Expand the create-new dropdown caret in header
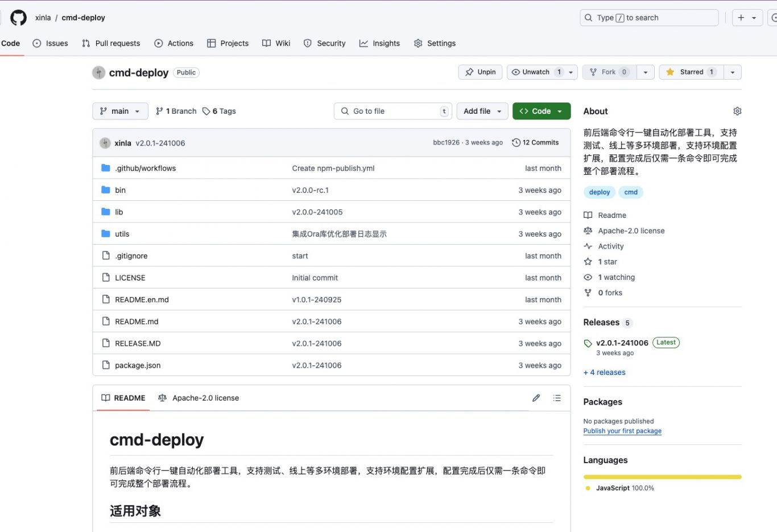This screenshot has width=777, height=532. [x=754, y=18]
